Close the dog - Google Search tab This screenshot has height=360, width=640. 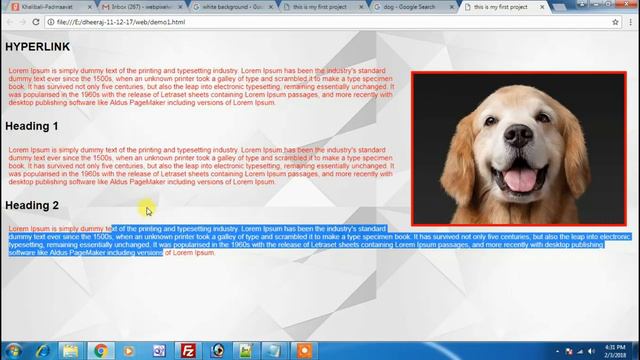coord(452,7)
